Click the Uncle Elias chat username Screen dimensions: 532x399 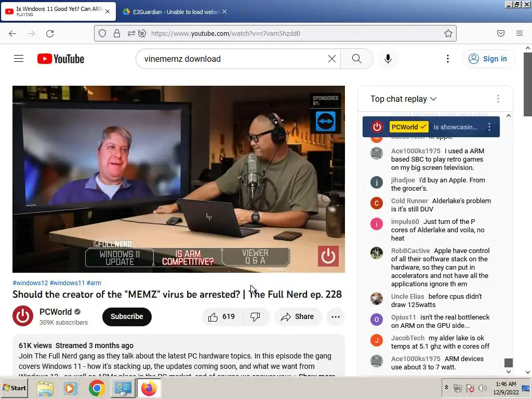[x=407, y=297]
